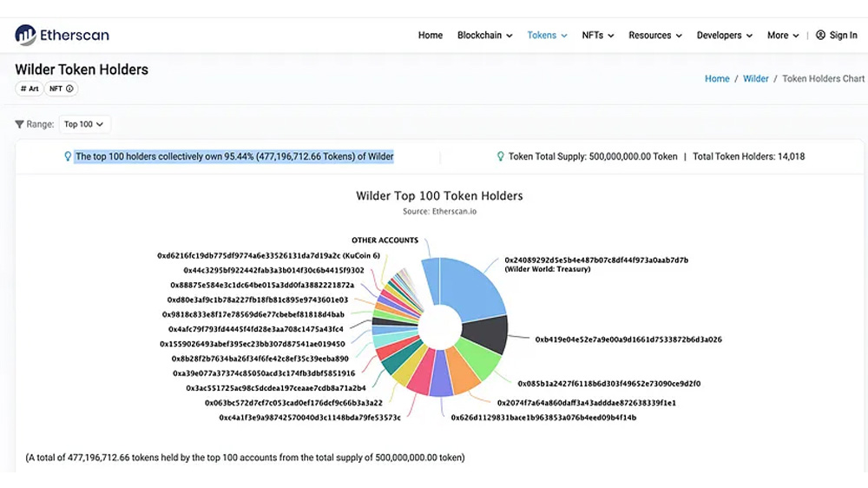868x488 pixels.
Task: Click address label 0xb419e04e52e7a9e00a9d
Action: pyautogui.click(x=628, y=339)
